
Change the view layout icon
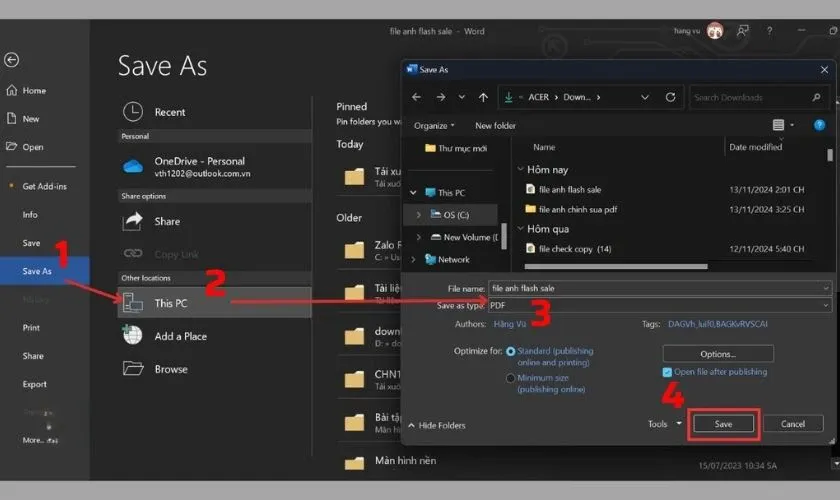tap(778, 125)
